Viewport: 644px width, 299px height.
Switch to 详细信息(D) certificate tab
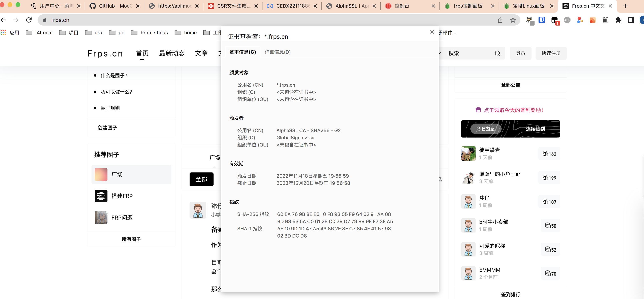pyautogui.click(x=277, y=52)
